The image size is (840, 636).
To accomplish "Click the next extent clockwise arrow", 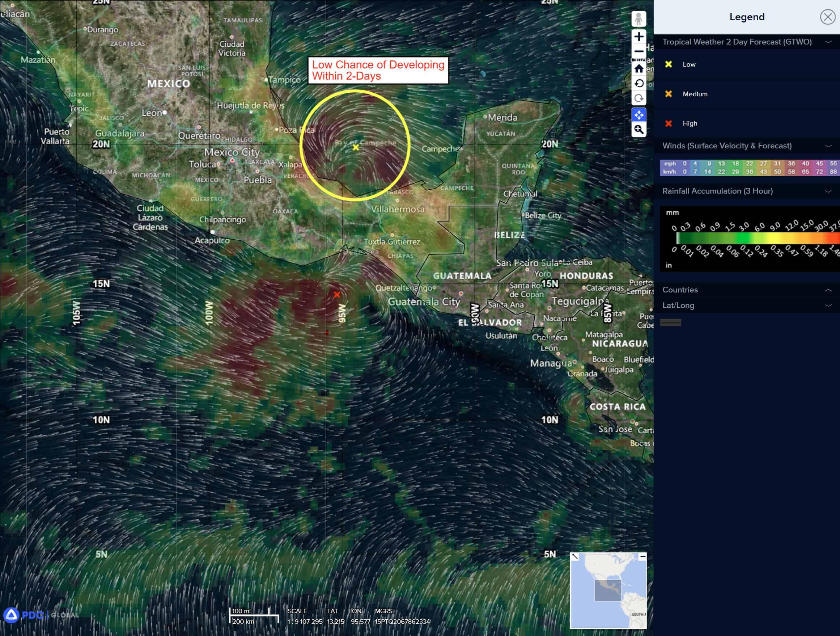I will coord(639,98).
